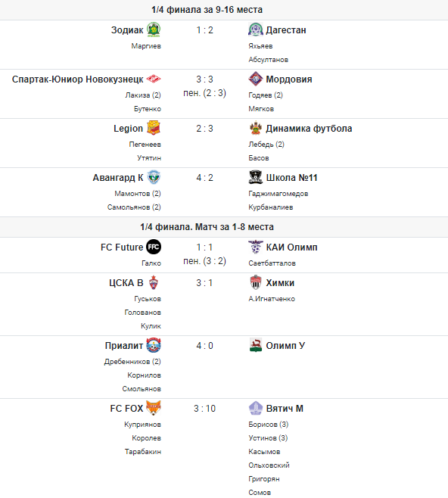The image size is (448, 498).
Task: Select the Legion shield icon
Action: (x=154, y=129)
